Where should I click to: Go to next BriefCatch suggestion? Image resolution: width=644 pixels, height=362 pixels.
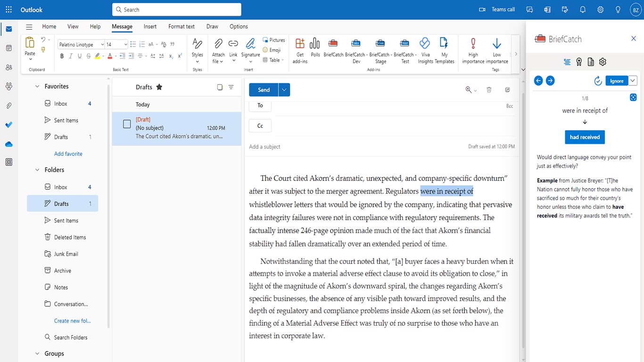coord(550,81)
